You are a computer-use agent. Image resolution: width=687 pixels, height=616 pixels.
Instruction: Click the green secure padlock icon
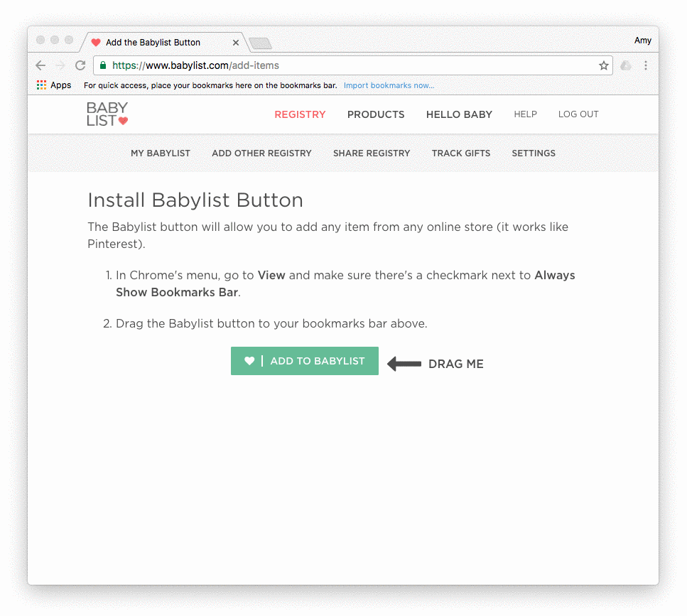tap(103, 65)
